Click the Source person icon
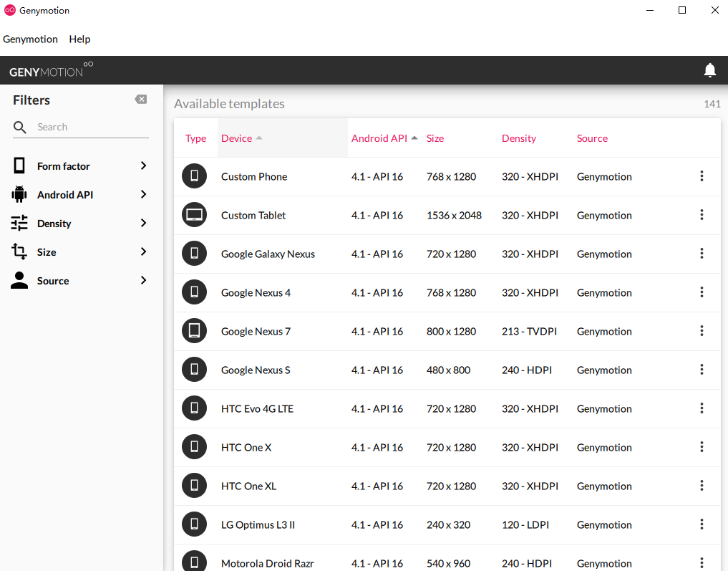Screen dimensions: 728x571 (19, 280)
